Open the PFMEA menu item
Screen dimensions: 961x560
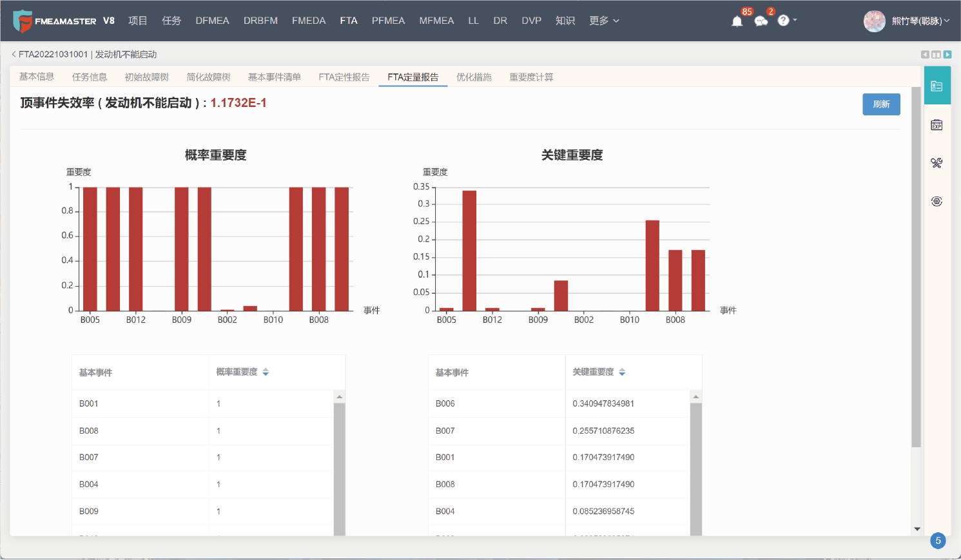(x=388, y=21)
